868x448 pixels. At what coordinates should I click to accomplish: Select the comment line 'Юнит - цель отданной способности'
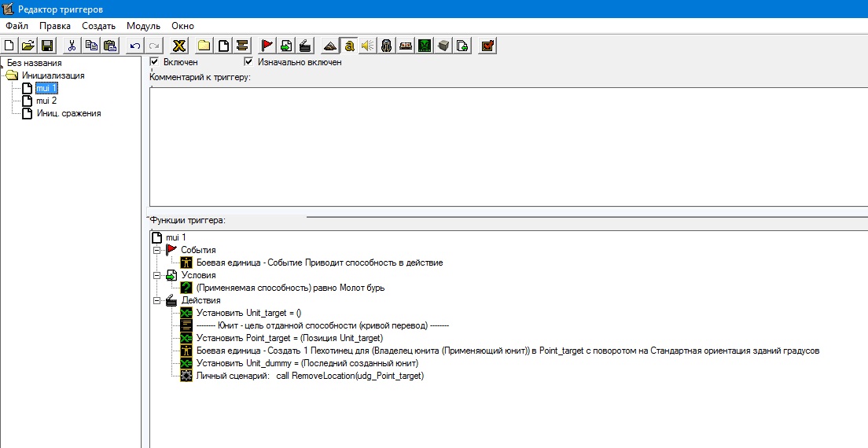pyautogui.click(x=322, y=325)
